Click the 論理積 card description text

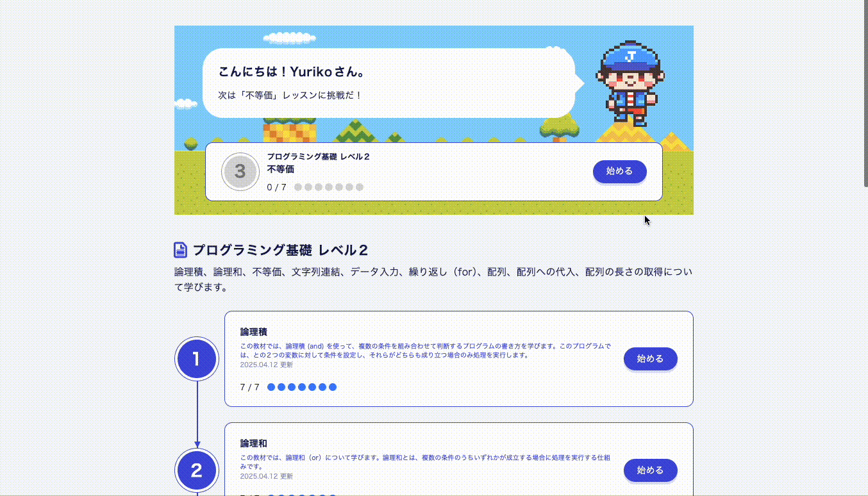point(427,351)
